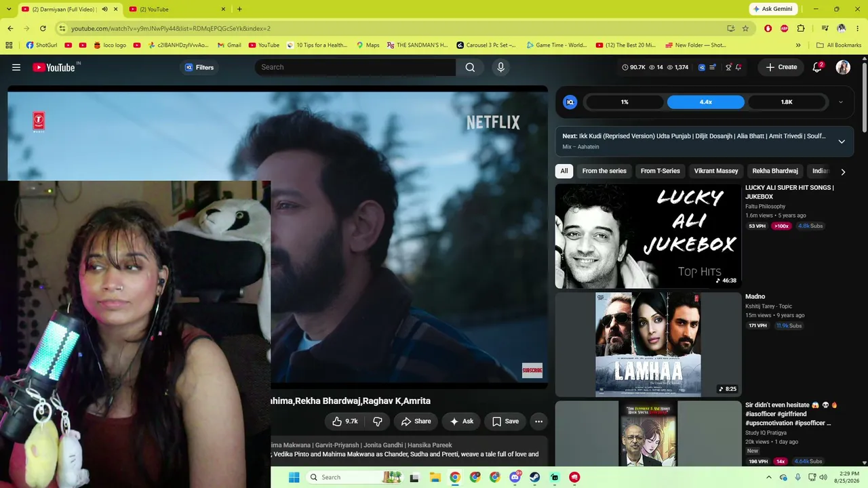Filter by From the series chip
The image size is (868, 488).
click(604, 171)
